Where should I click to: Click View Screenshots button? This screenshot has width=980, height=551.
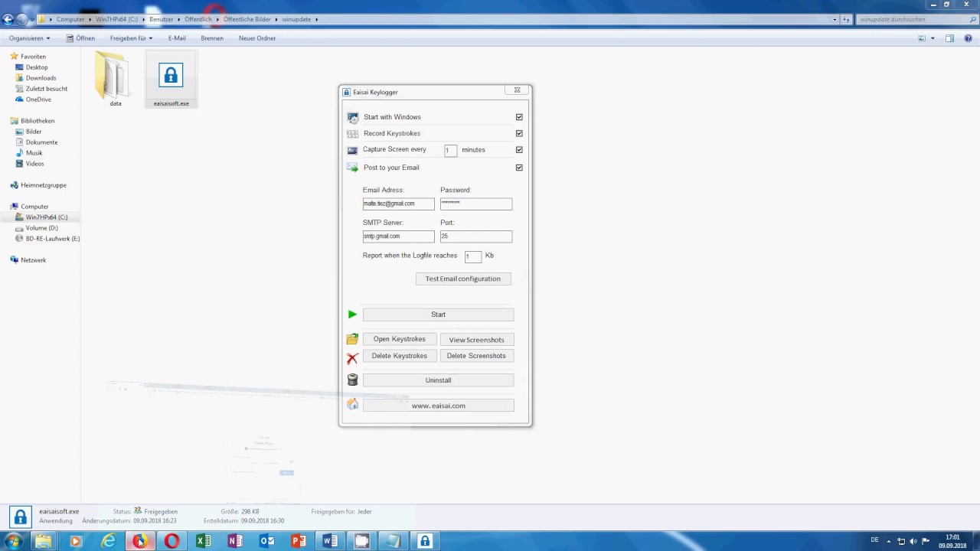[476, 340]
